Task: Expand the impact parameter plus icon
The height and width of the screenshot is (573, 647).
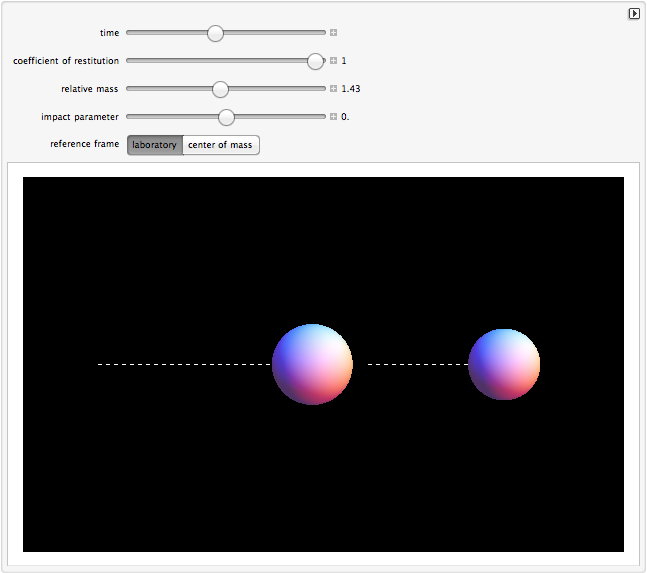Action: pos(333,117)
